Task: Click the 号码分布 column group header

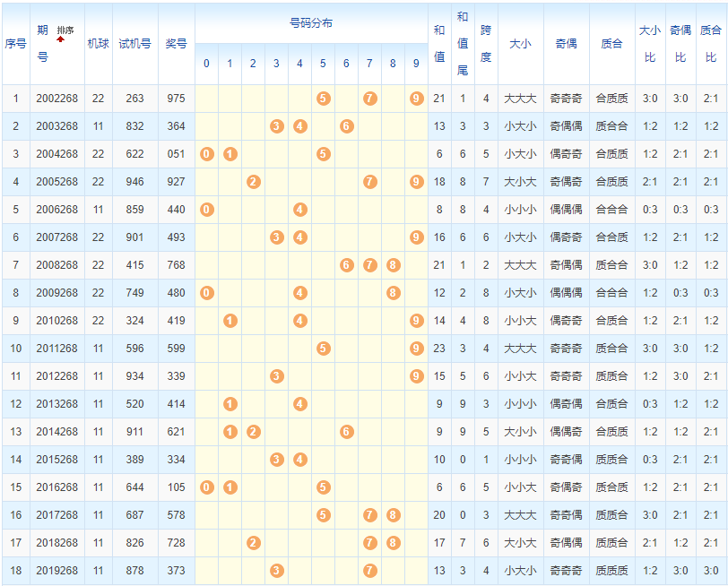Action: click(311, 23)
